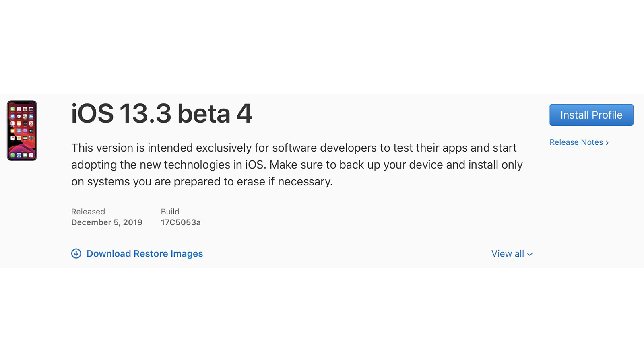Click the Install Profile button
The height and width of the screenshot is (362, 644).
[x=591, y=115]
